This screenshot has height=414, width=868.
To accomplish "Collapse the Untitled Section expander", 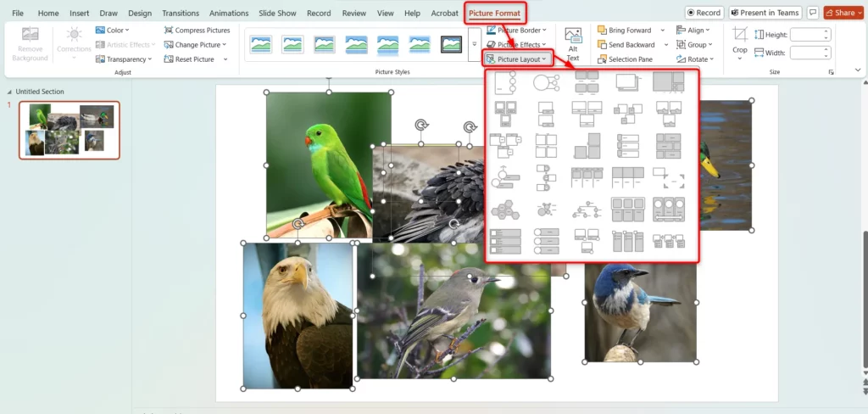I will click(x=9, y=92).
